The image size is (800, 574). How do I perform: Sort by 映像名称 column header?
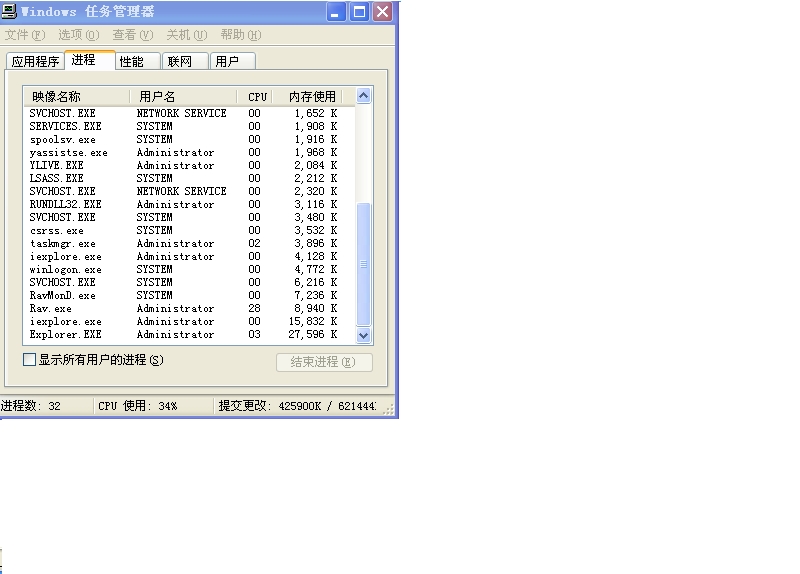click(77, 96)
